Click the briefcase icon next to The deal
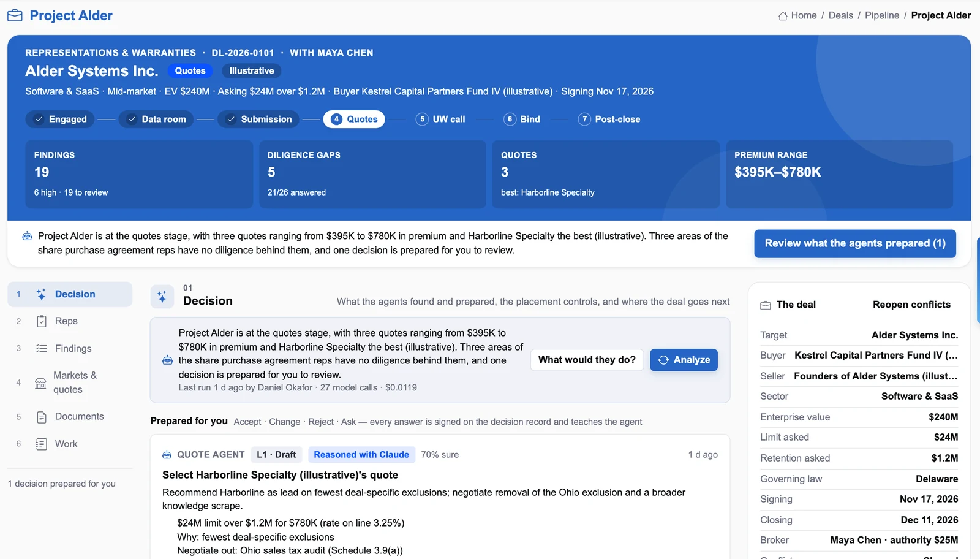The width and height of the screenshot is (980, 559). click(766, 305)
